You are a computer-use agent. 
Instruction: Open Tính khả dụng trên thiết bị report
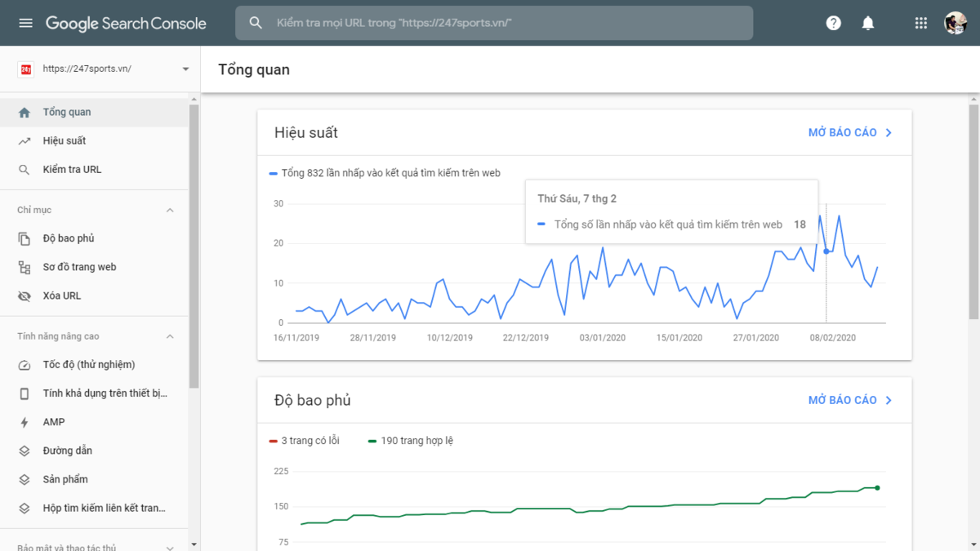point(94,393)
